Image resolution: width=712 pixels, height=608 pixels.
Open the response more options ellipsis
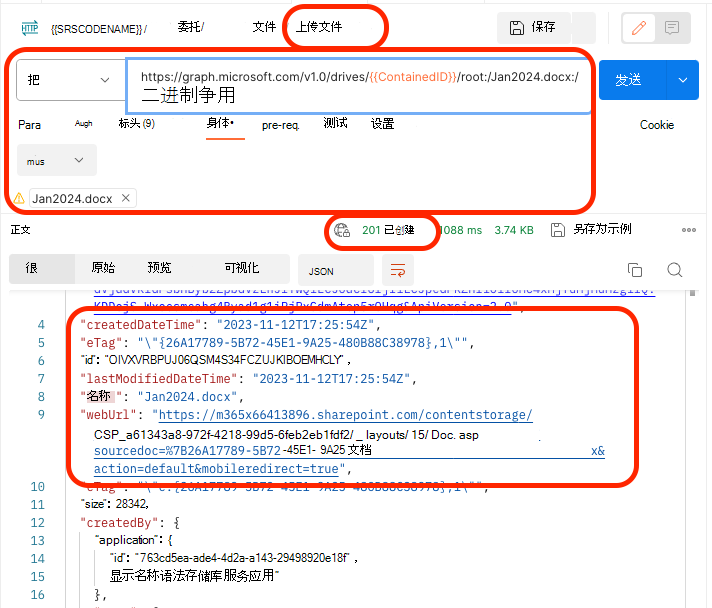(x=689, y=230)
